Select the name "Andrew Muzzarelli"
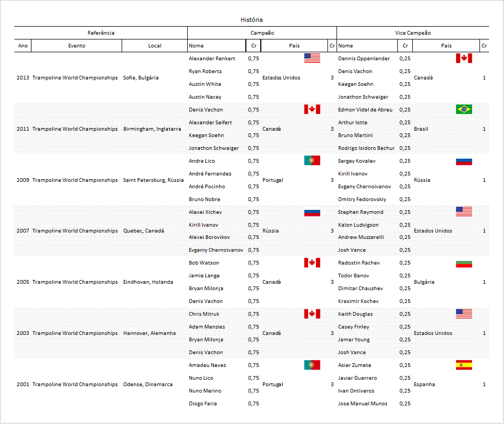Screen dimensions: 504x424 point(361,237)
